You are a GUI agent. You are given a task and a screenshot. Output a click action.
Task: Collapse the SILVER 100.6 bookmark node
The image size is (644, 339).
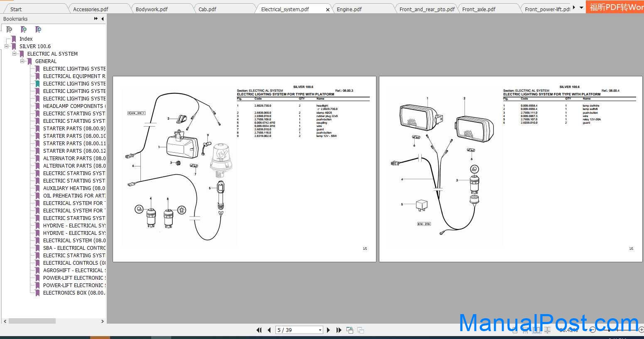click(6, 46)
